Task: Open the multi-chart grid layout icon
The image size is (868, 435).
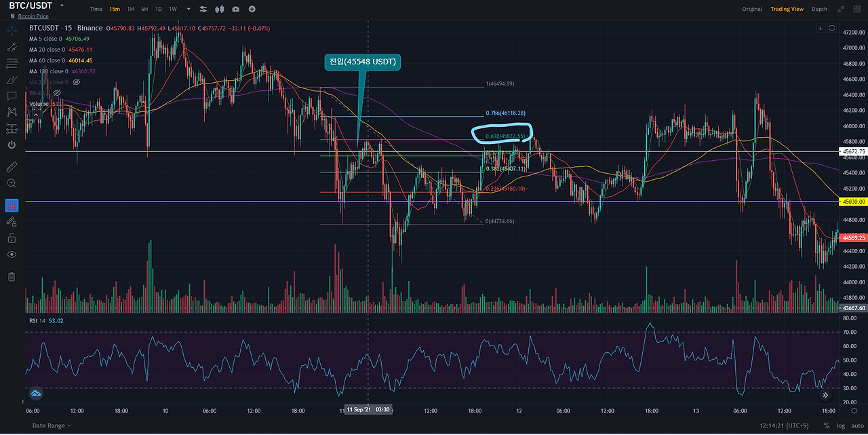Action: coord(857,9)
